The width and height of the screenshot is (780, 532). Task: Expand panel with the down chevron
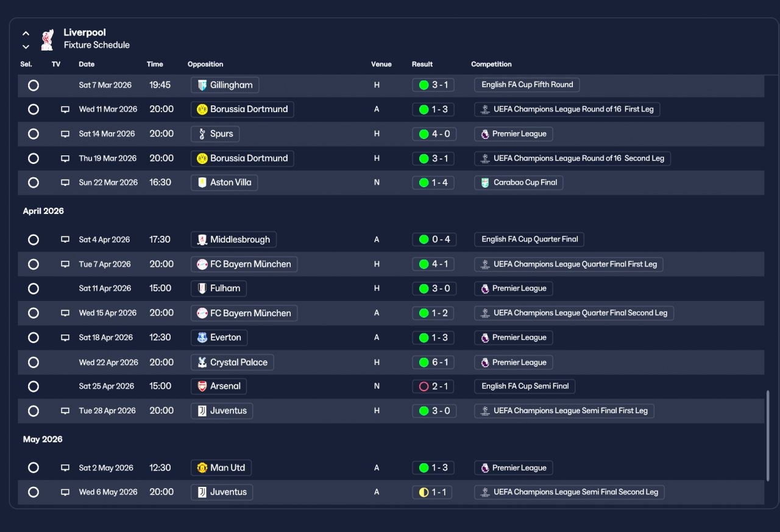point(26,46)
